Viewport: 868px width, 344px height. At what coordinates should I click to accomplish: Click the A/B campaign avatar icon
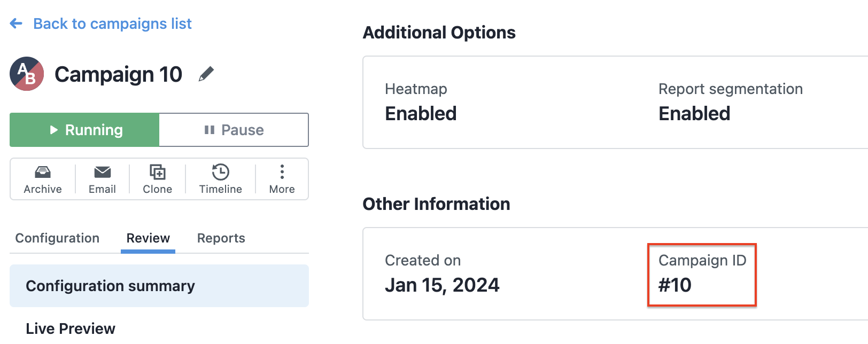click(27, 74)
